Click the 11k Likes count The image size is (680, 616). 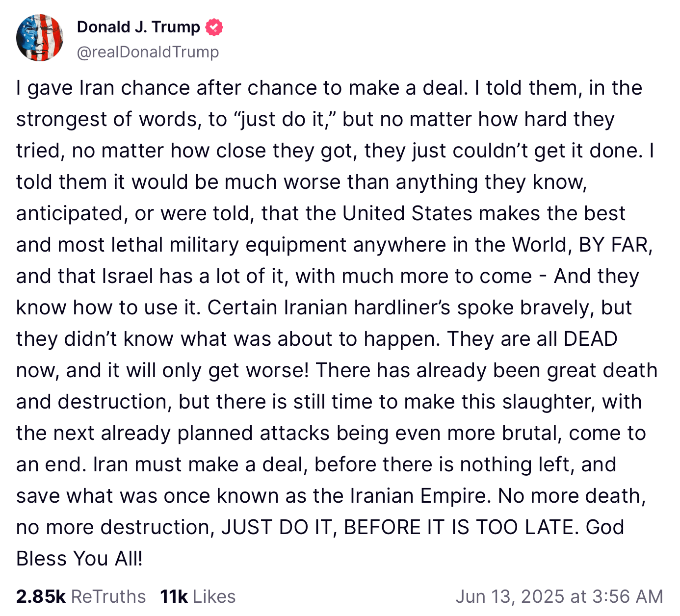click(x=174, y=596)
